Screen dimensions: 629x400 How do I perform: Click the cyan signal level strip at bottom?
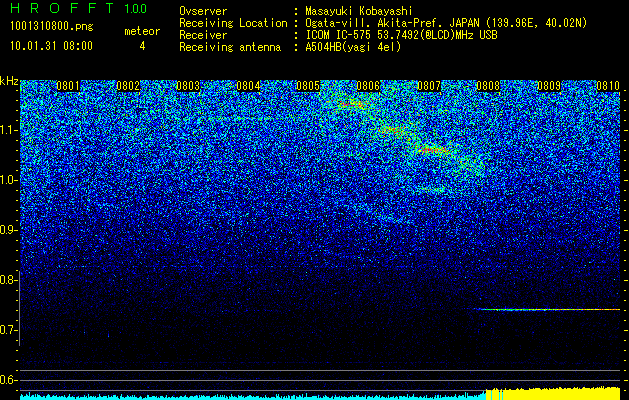pyautogui.click(x=253, y=397)
